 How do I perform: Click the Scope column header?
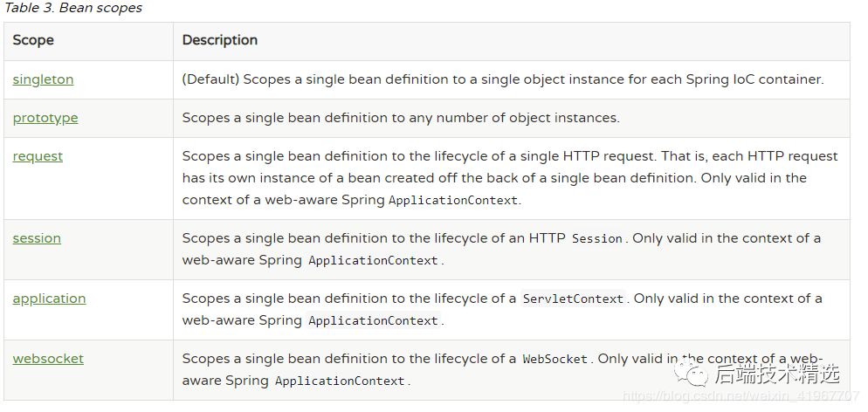coord(33,40)
